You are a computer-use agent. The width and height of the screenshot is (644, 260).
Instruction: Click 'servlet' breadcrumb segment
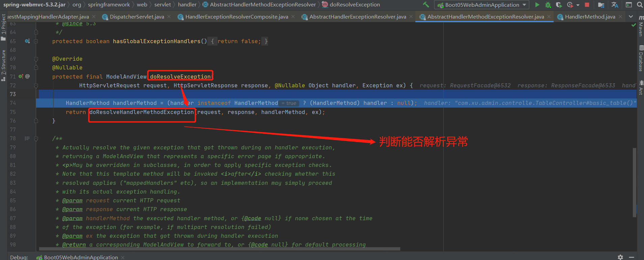pyautogui.click(x=163, y=4)
